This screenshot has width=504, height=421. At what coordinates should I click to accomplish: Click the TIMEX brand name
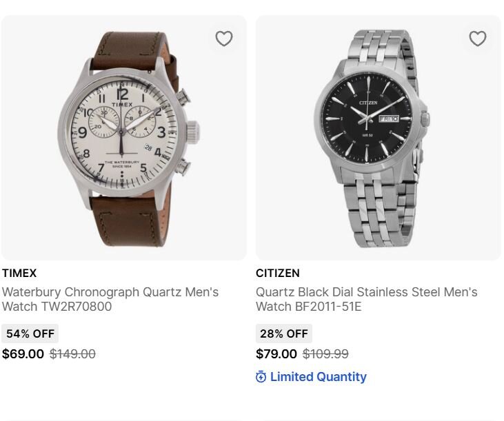[19, 273]
